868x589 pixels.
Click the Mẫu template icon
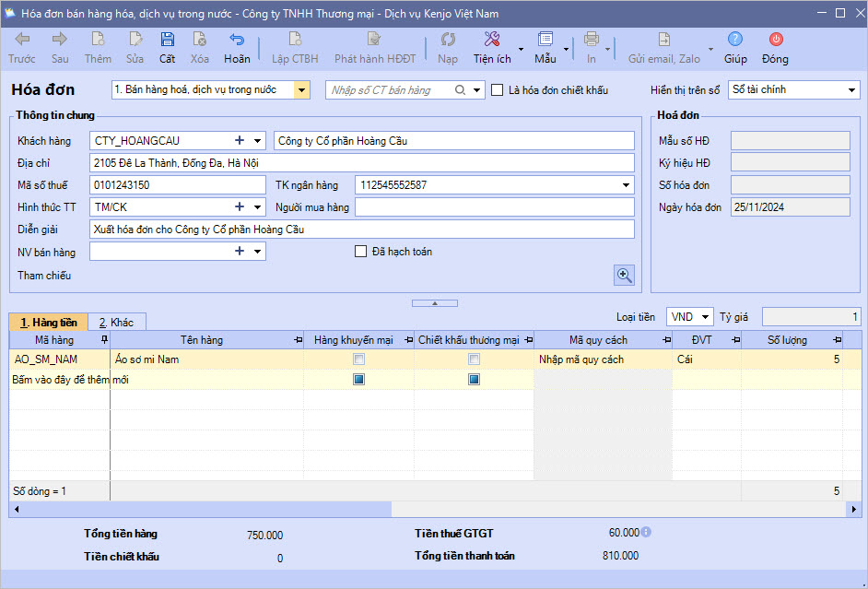click(545, 40)
